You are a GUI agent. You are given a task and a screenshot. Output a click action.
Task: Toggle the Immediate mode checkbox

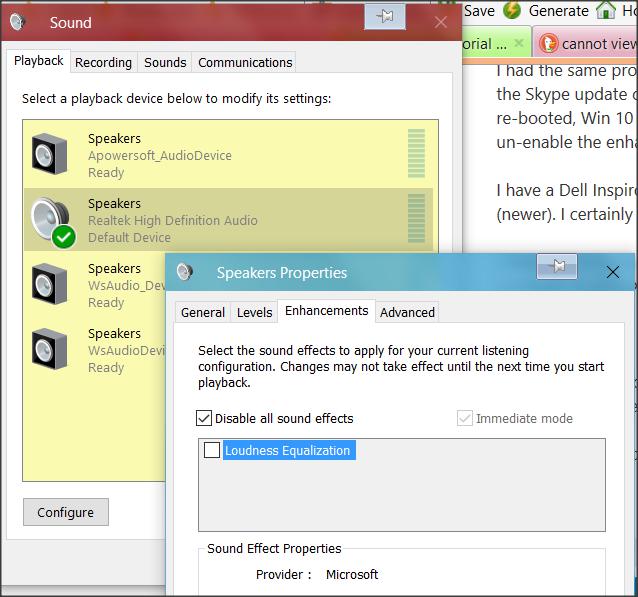(465, 418)
